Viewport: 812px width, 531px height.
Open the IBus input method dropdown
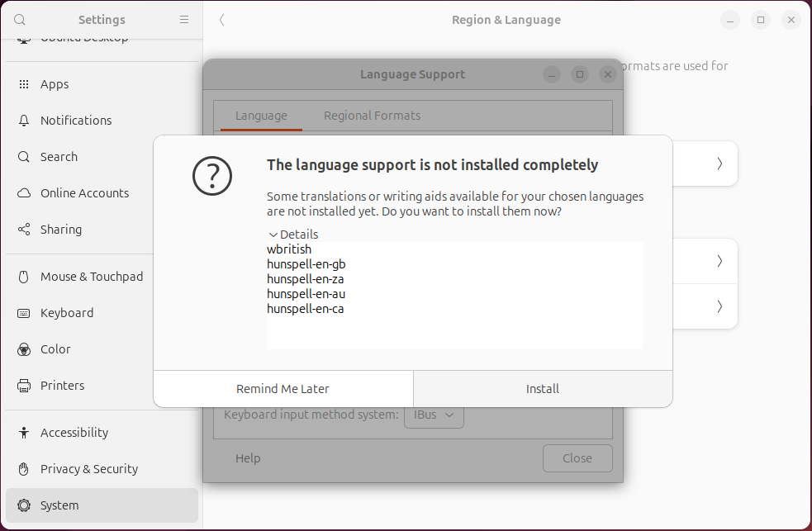tap(434, 415)
